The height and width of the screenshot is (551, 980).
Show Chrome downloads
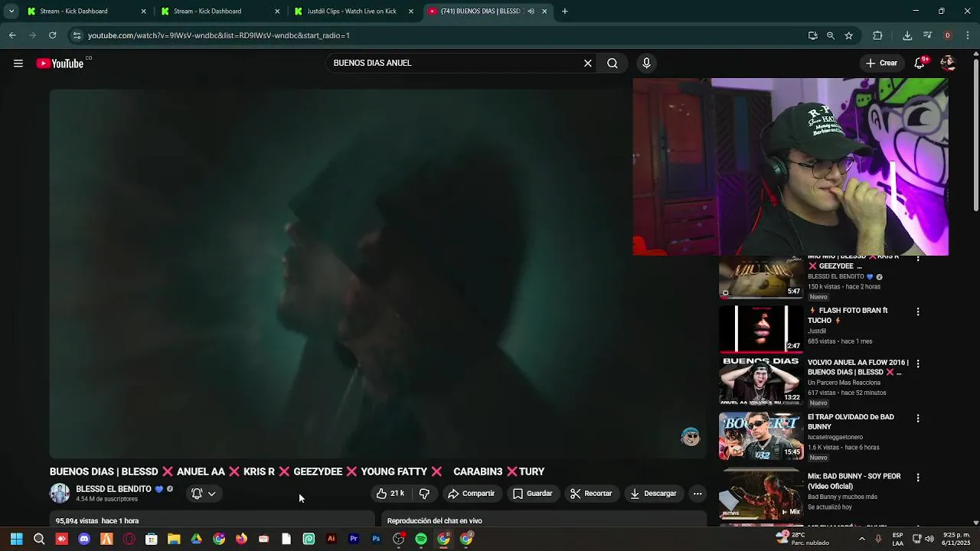click(907, 35)
